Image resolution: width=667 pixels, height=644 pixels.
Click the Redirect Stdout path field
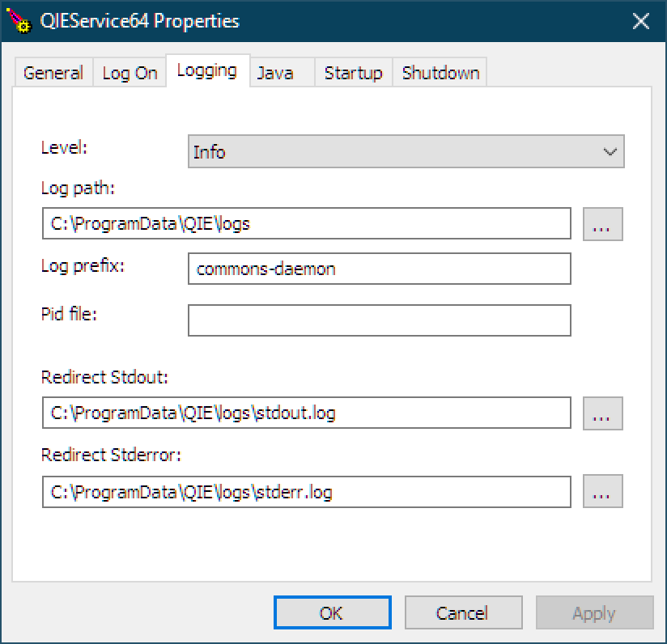(x=306, y=413)
